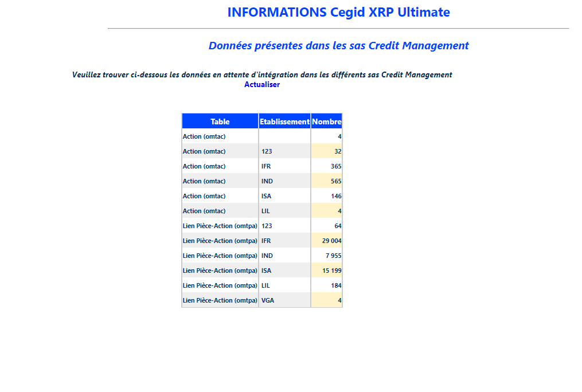
Task: Click the Lien Pièce-Action (omtpa) cell for IFR
Action: (x=220, y=241)
